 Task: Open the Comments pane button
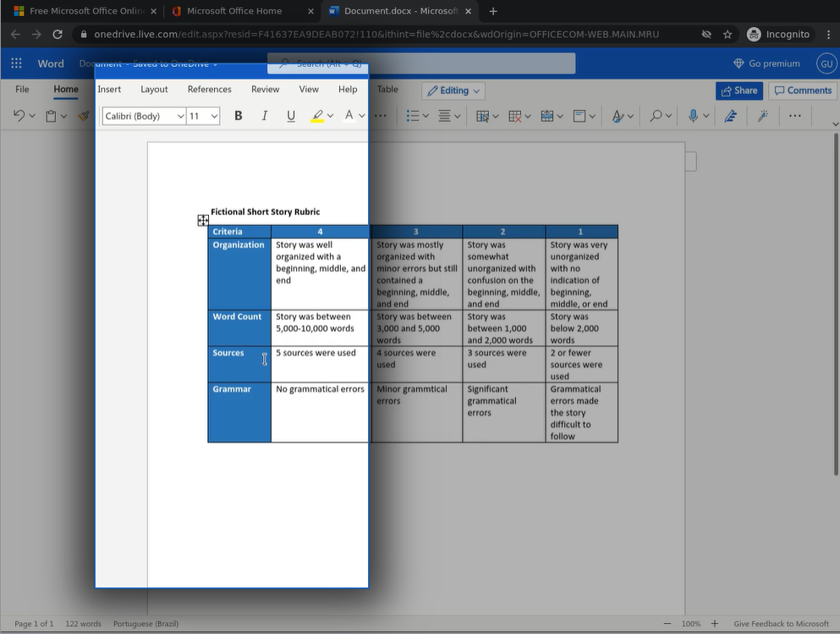[802, 91]
